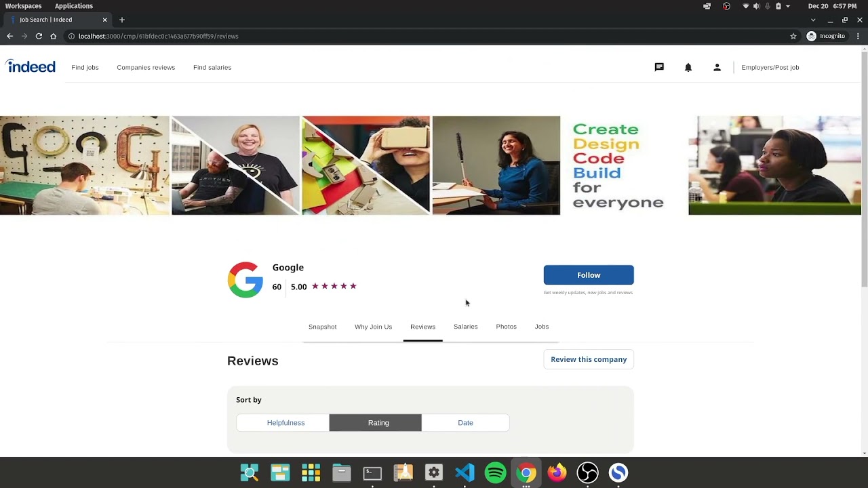Close the Job Search Indeed tab

(x=104, y=20)
